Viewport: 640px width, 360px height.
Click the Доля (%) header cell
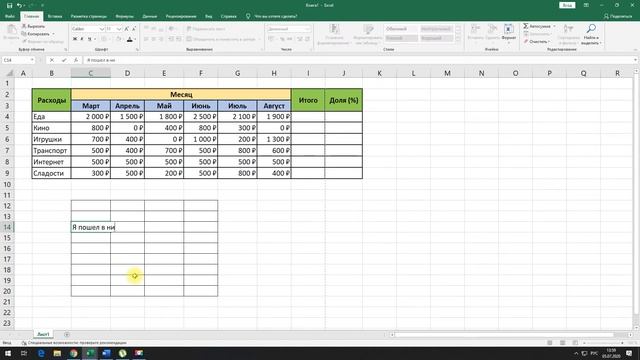click(344, 100)
